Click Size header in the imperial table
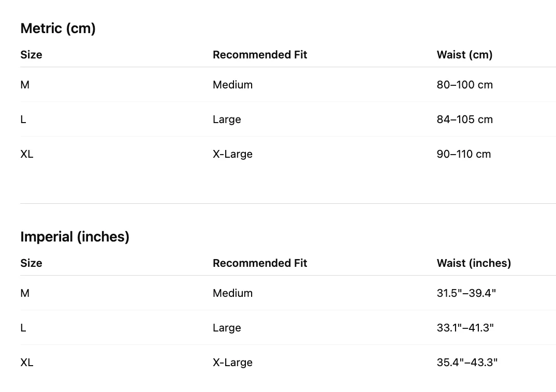Image resolution: width=556 pixels, height=392 pixels. (31, 263)
